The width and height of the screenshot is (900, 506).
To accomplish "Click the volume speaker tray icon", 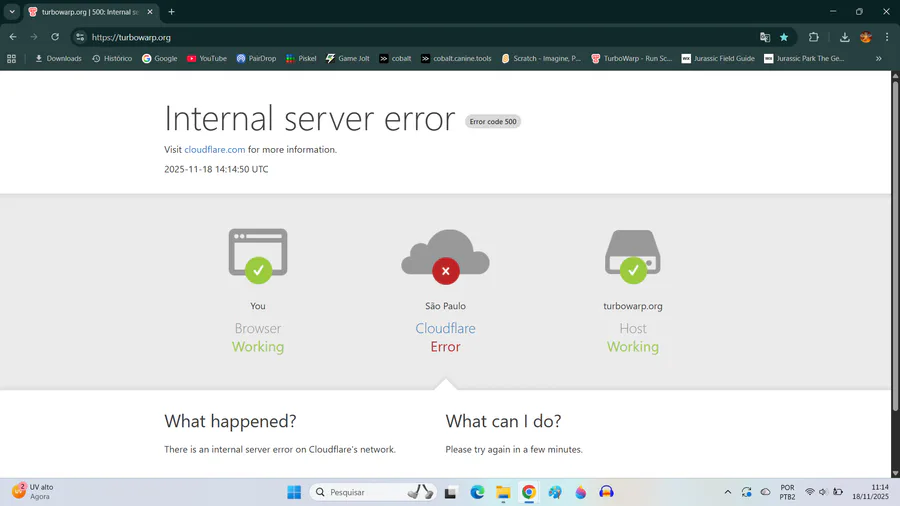I will tap(823, 492).
